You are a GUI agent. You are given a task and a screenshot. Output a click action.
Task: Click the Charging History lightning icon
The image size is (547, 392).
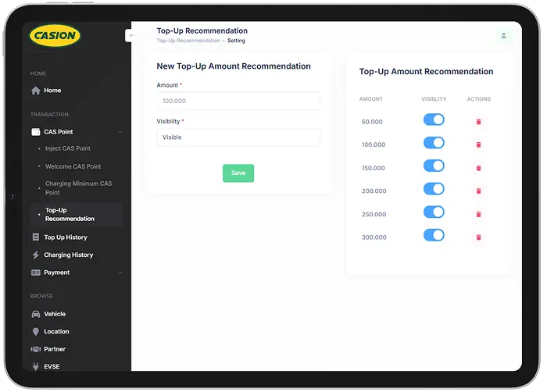coord(35,255)
